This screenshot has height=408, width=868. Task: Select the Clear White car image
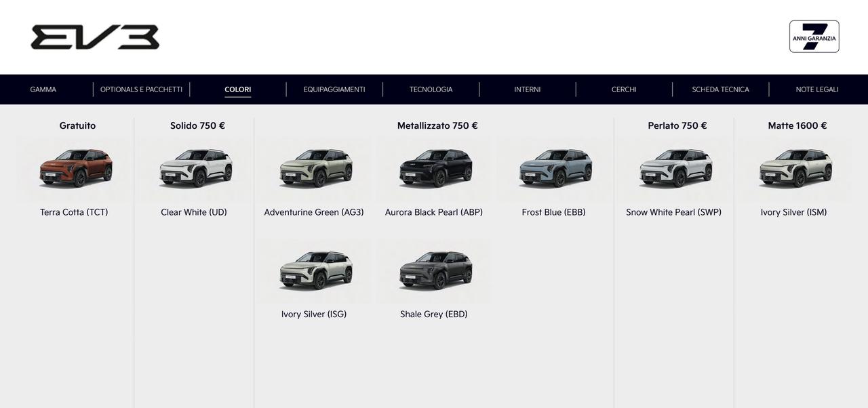point(195,169)
